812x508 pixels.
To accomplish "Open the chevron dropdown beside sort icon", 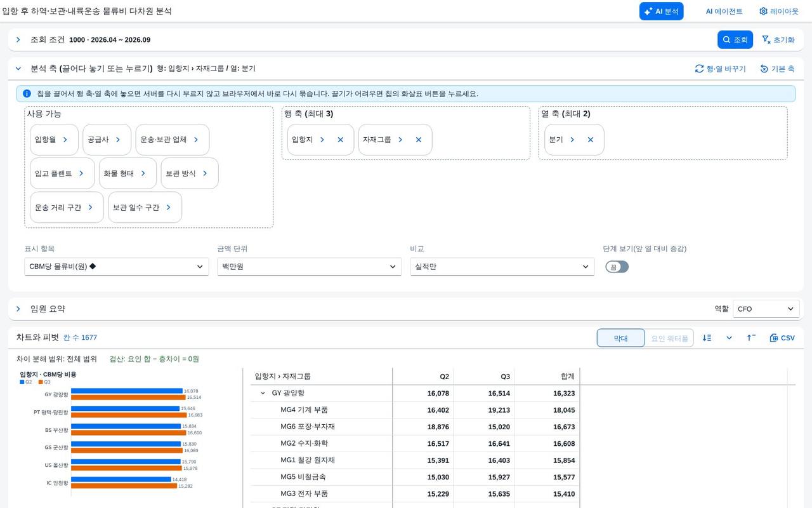I will pyautogui.click(x=730, y=338).
